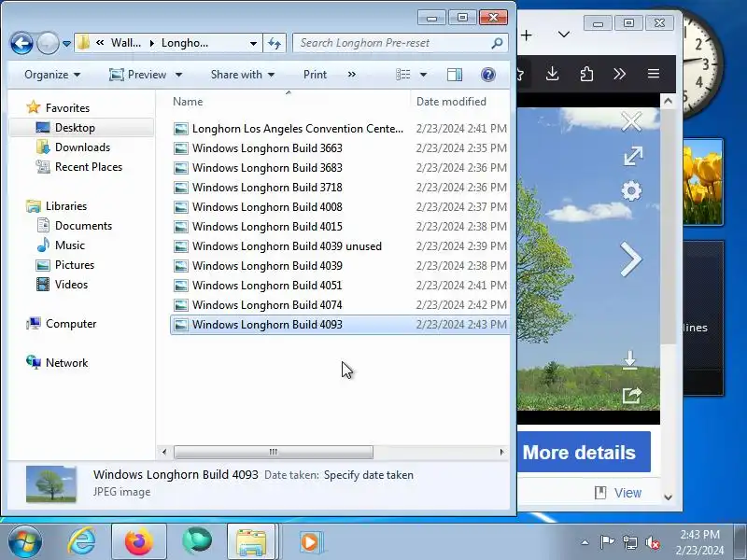Open the Music library
747x560 pixels.
click(69, 245)
